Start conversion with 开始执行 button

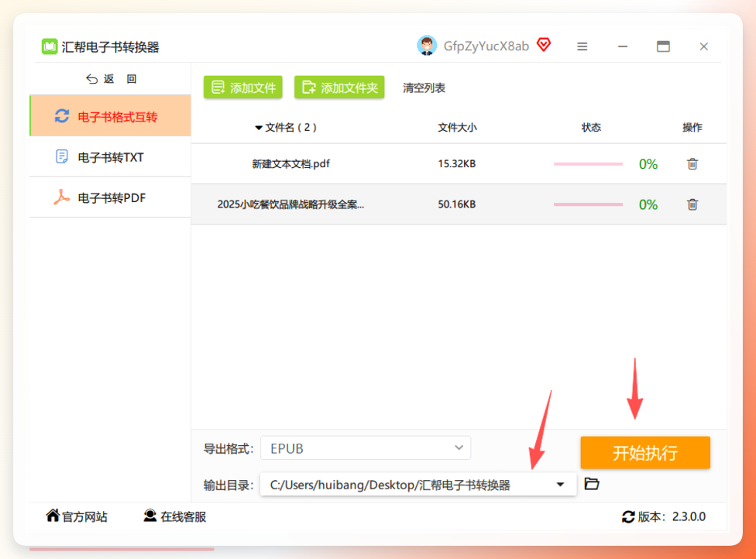645,452
